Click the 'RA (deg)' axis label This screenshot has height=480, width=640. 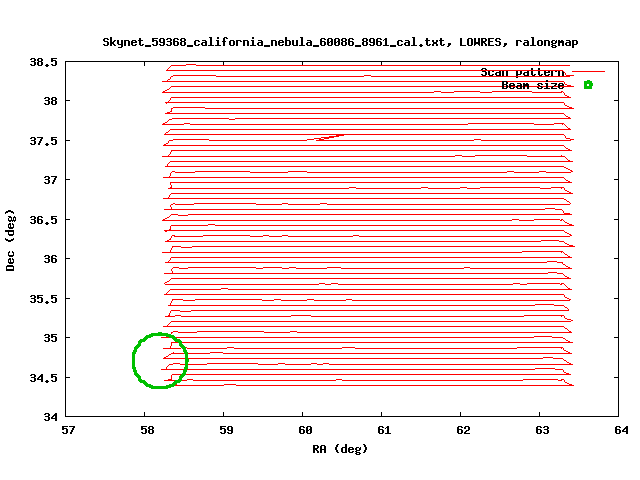pyautogui.click(x=340, y=449)
